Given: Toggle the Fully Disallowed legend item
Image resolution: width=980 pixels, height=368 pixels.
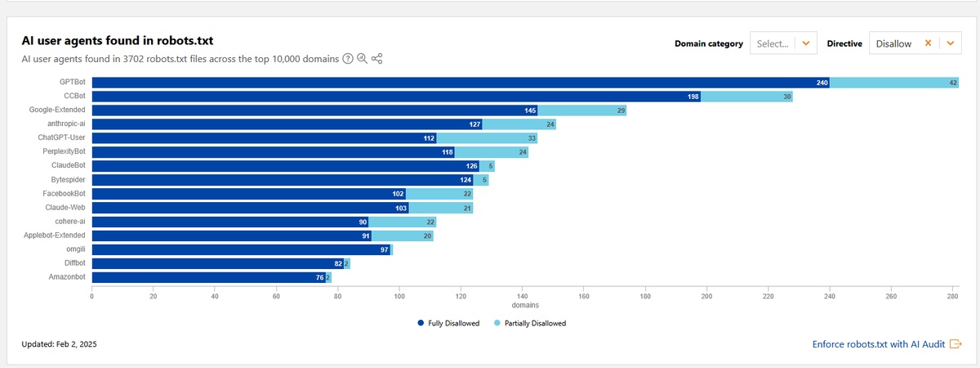Looking at the screenshot, I should (x=448, y=323).
